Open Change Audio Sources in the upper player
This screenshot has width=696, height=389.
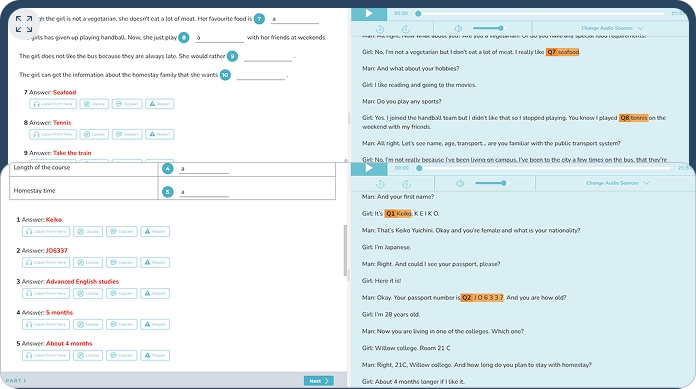[612, 28]
